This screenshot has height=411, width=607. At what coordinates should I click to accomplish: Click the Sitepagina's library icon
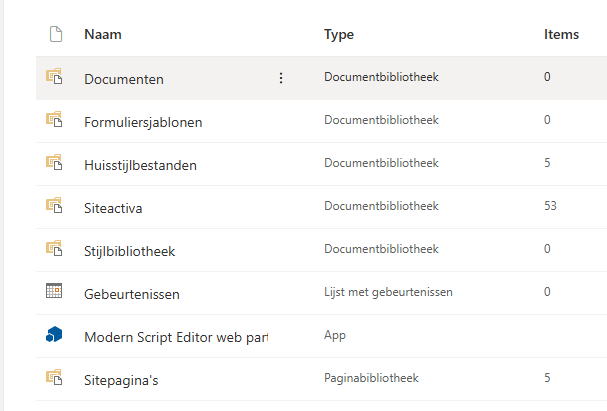point(54,378)
